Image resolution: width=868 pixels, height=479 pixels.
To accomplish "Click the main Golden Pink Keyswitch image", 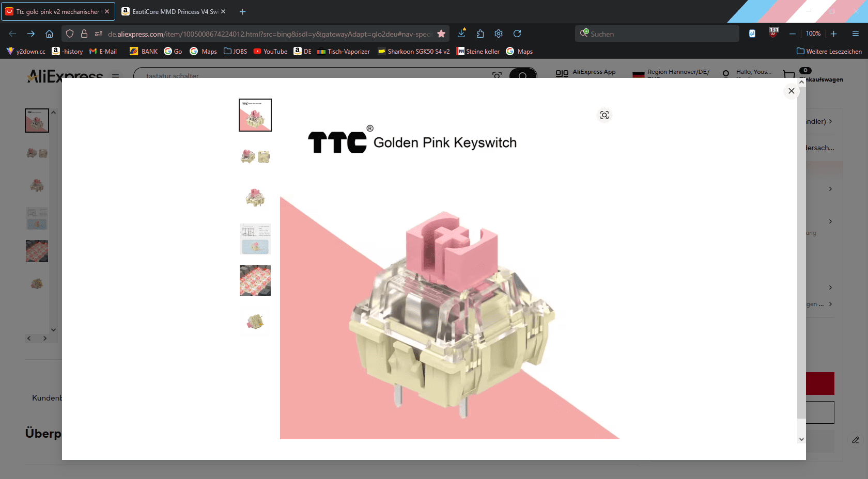I will (x=450, y=269).
